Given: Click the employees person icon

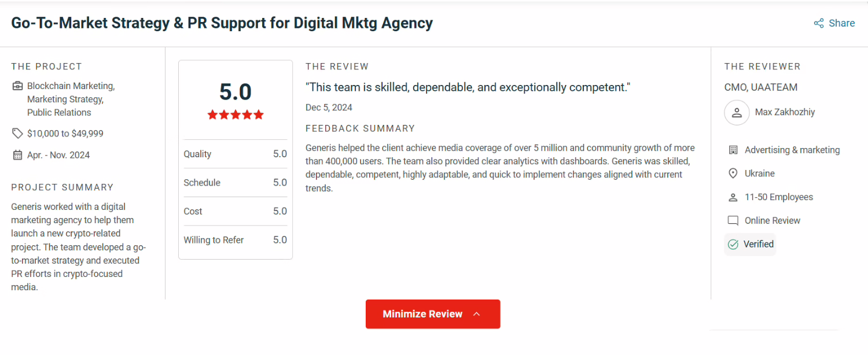Looking at the screenshot, I should (733, 197).
